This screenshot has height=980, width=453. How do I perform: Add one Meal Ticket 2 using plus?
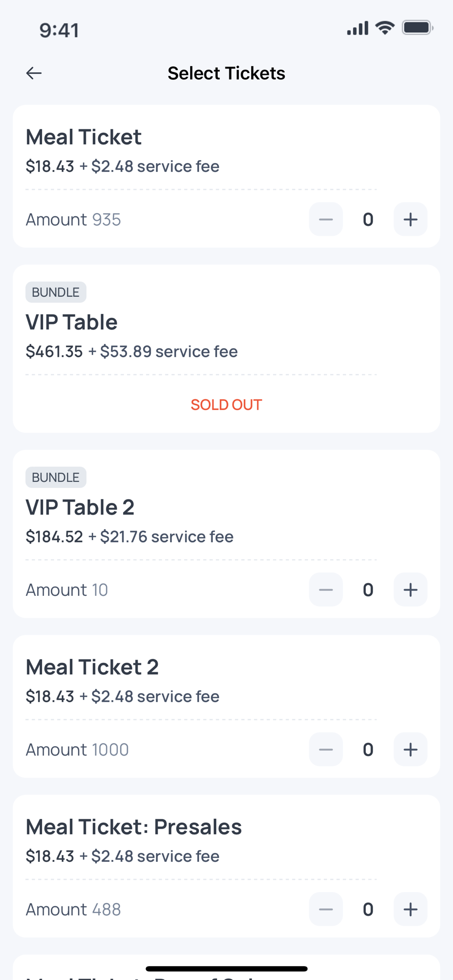410,750
